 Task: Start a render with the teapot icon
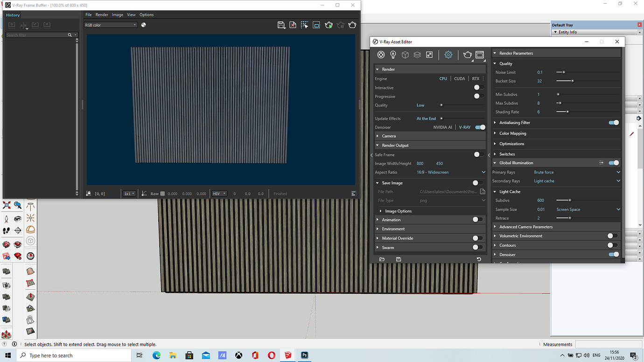click(x=467, y=55)
